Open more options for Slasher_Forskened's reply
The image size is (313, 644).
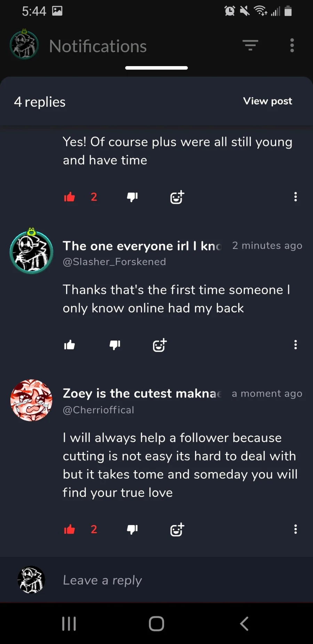(296, 345)
